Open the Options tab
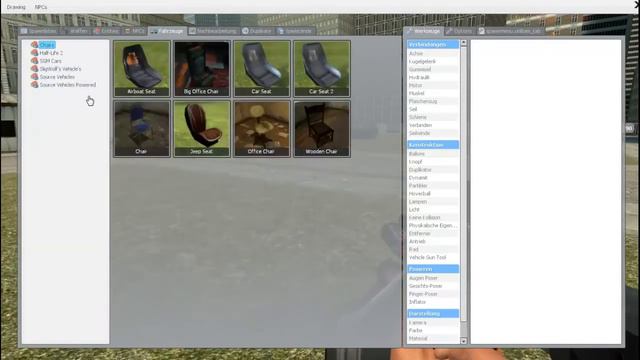This screenshot has width=640, height=360. pyautogui.click(x=459, y=31)
